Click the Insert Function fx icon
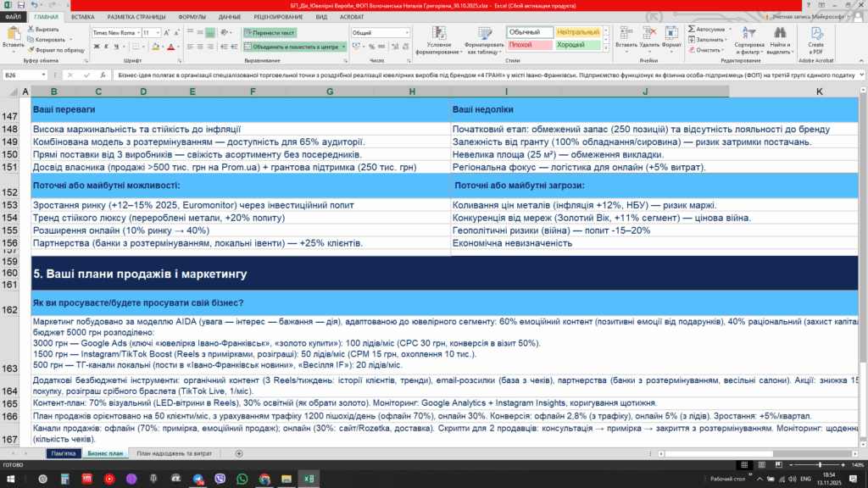The image size is (868, 488). [103, 75]
